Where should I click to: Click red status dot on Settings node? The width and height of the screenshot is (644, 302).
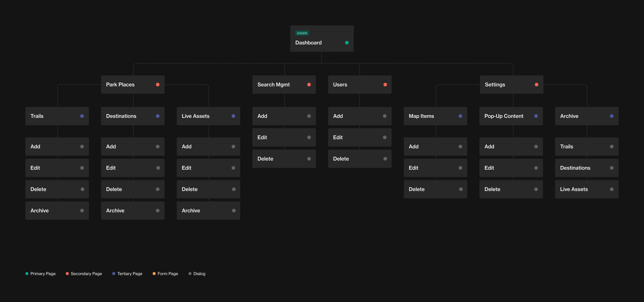click(536, 85)
